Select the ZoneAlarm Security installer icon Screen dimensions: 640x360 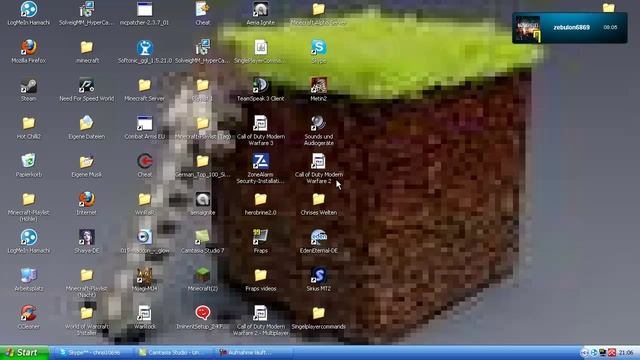pos(260,161)
